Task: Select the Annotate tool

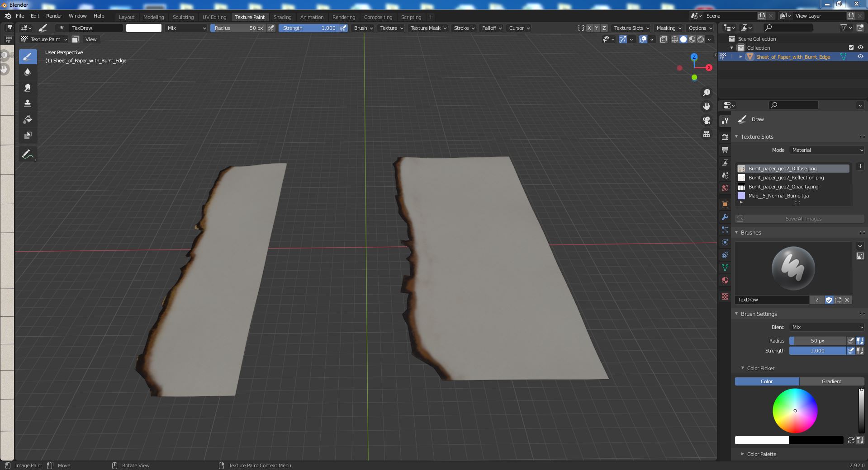Action: click(x=28, y=154)
